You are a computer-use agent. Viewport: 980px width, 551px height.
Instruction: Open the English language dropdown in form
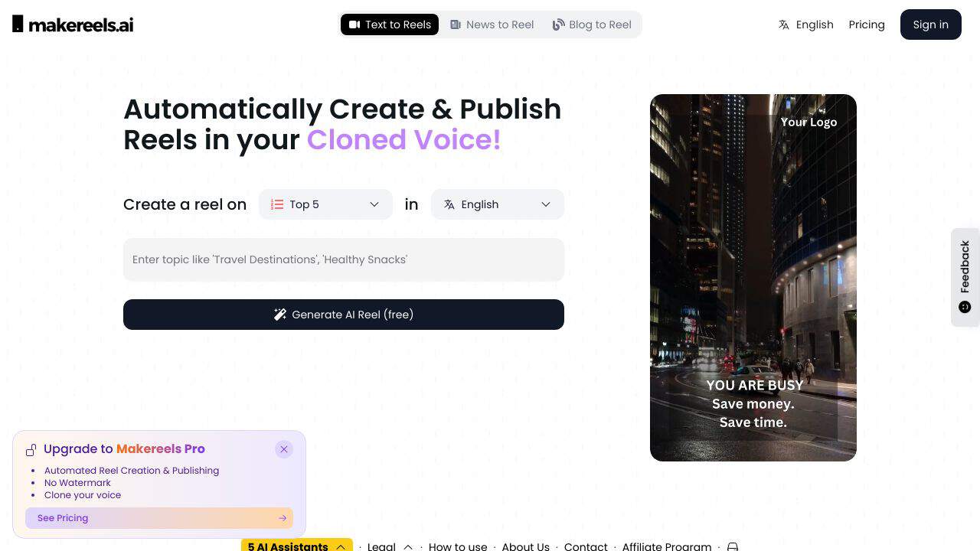point(498,204)
